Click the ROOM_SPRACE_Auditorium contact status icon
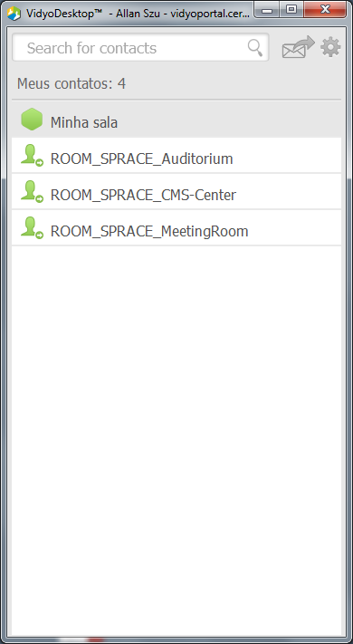The height and width of the screenshot is (644, 353). point(32,155)
